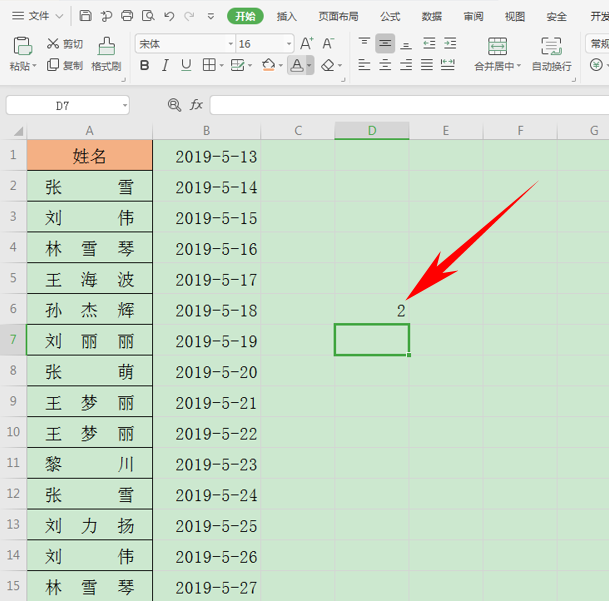Click 自动换行 wrap text icon
The width and height of the screenshot is (609, 602).
(x=551, y=47)
